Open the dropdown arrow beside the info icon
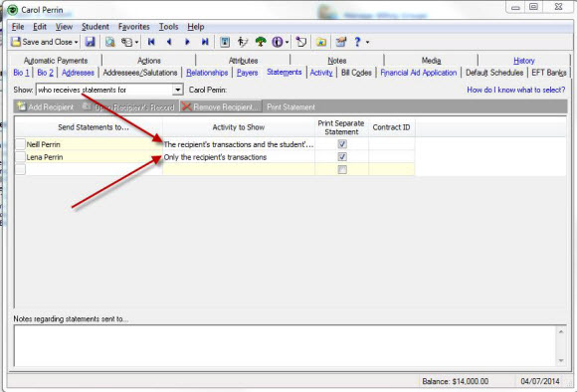577x392 pixels. 287,43
